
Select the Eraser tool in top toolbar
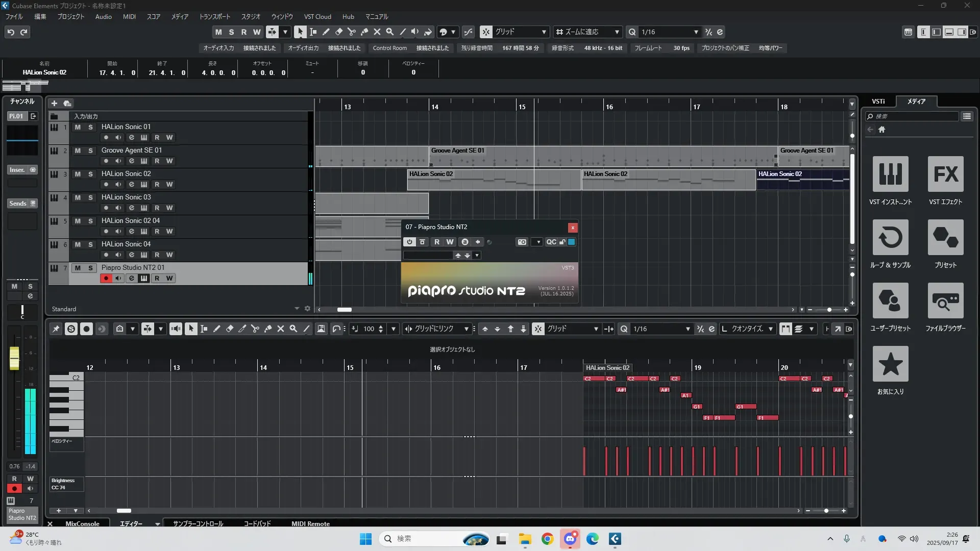pos(339,32)
